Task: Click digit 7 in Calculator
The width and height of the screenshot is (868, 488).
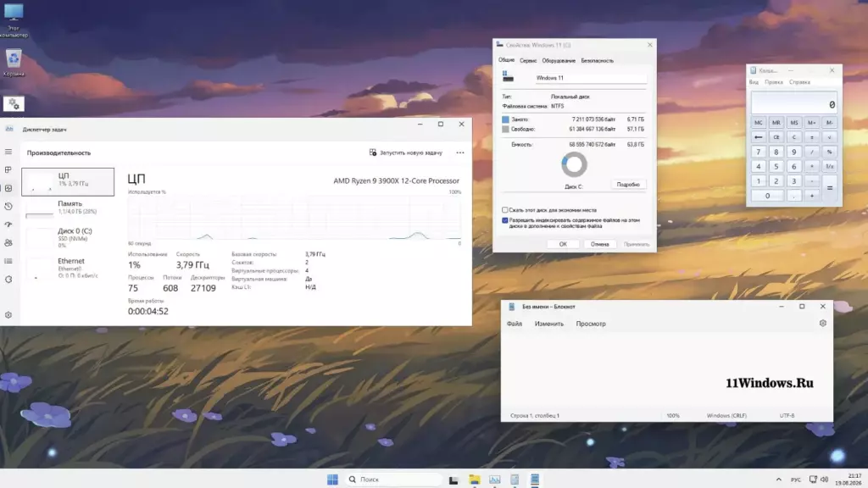Action: [759, 152]
